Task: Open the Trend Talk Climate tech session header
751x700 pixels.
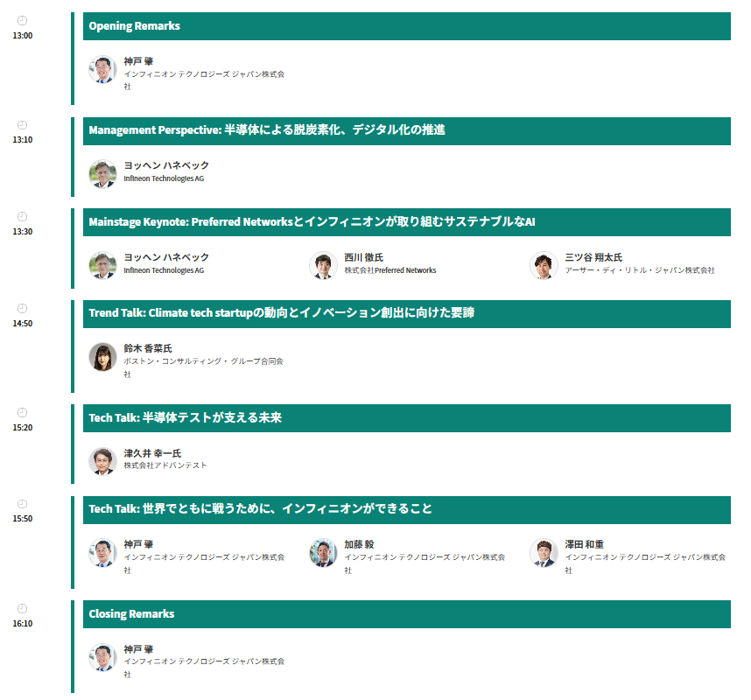Action: point(407,314)
